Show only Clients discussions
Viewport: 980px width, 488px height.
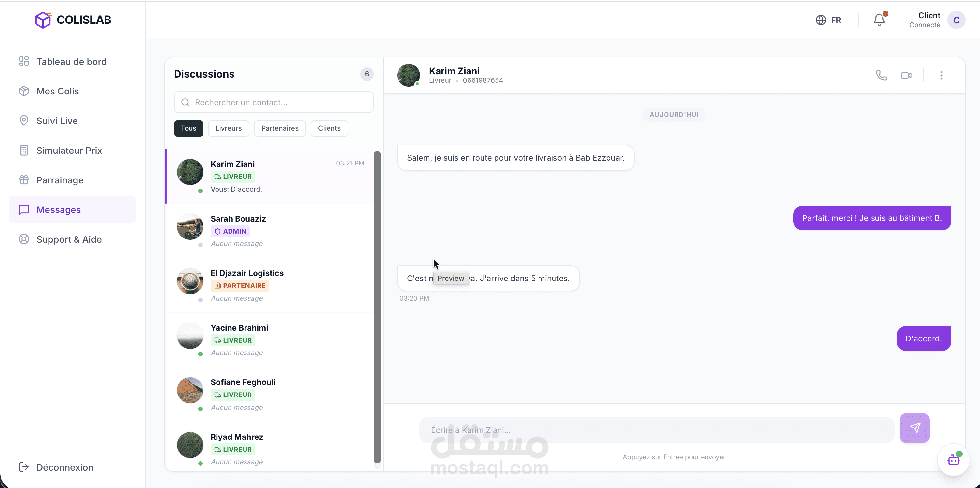coord(329,128)
